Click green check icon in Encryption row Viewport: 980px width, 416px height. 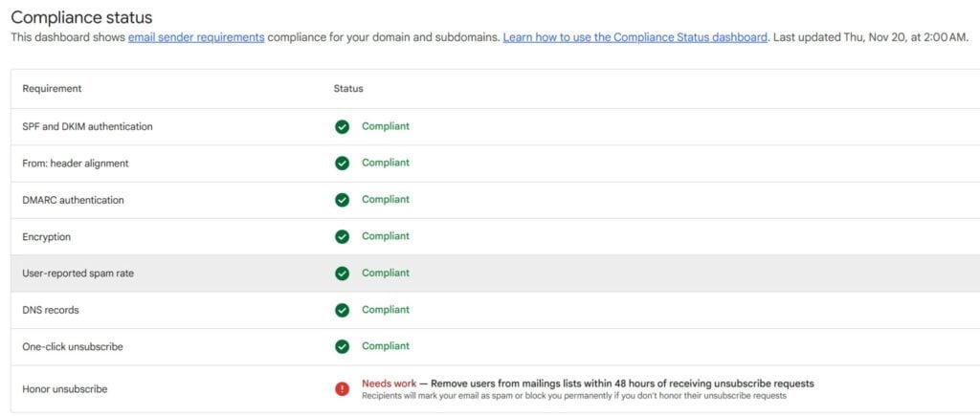click(x=342, y=237)
